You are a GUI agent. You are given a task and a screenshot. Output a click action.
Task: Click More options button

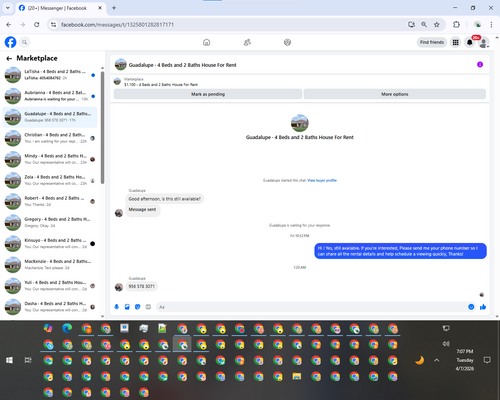click(x=395, y=94)
